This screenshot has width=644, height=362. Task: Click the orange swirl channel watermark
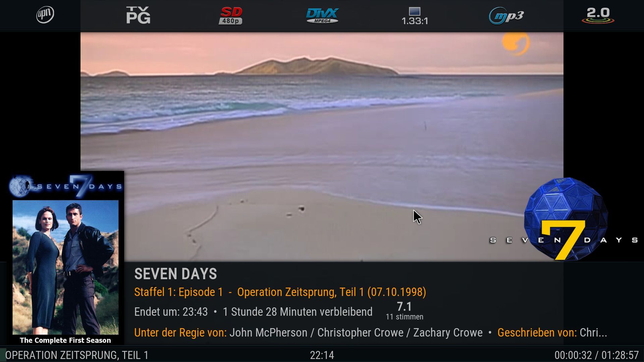[516, 43]
